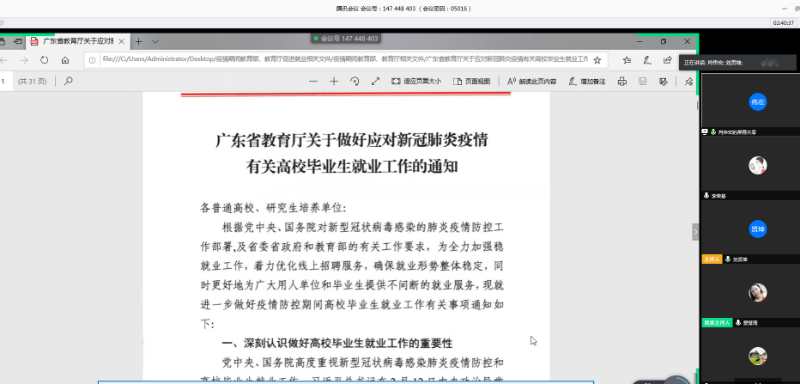Screen dimensions: 800x384
Task: Rotate the PDF page
Action: click(355, 81)
